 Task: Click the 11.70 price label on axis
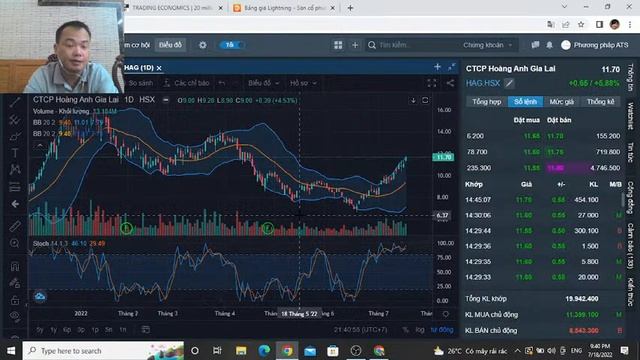[443, 157]
